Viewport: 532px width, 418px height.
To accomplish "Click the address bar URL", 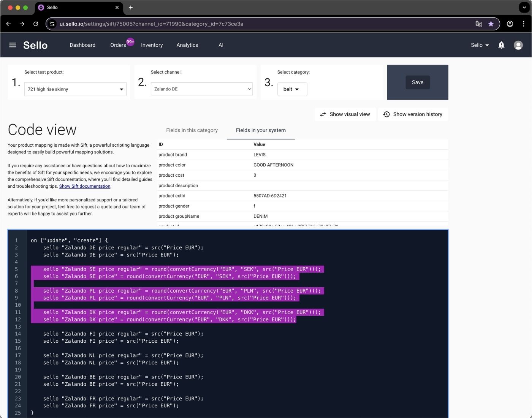I will click(151, 24).
